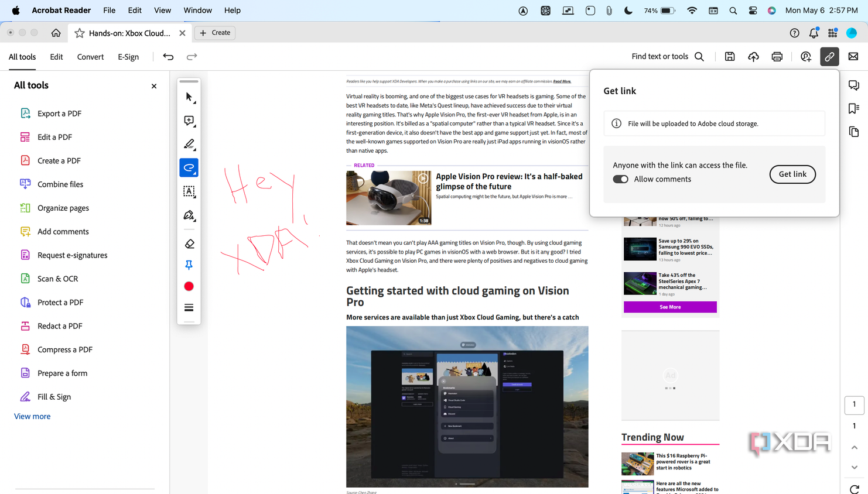Print the document
This screenshot has width=868, height=494.
coord(777,57)
